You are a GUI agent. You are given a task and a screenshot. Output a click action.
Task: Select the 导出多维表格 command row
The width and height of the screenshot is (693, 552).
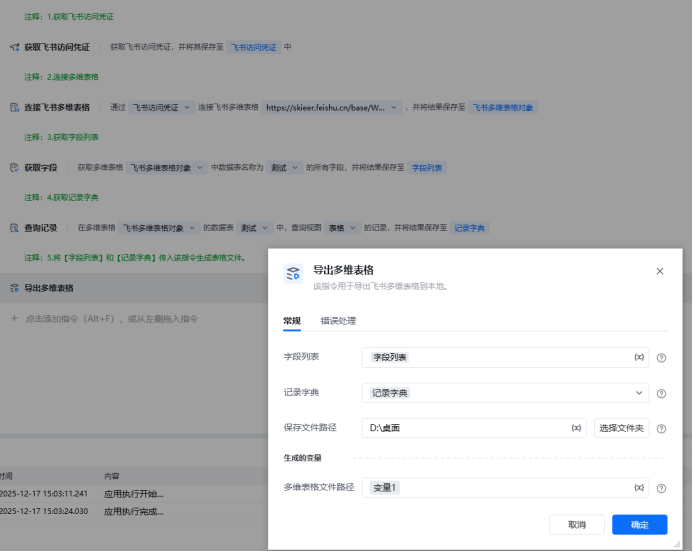133,288
